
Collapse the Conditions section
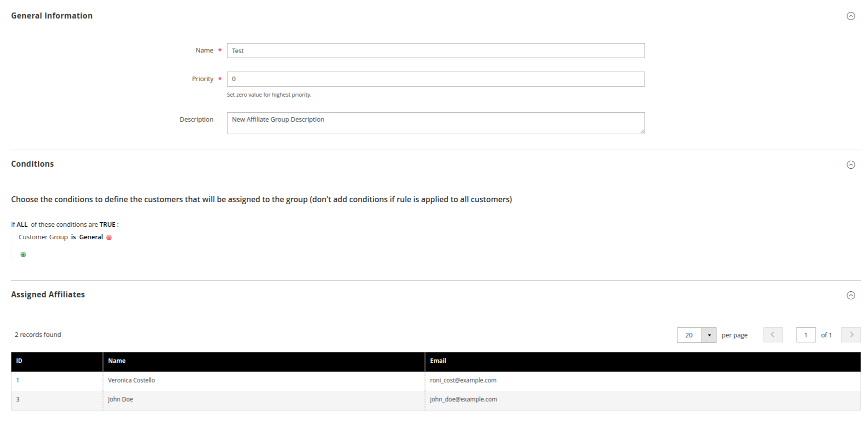850,165
